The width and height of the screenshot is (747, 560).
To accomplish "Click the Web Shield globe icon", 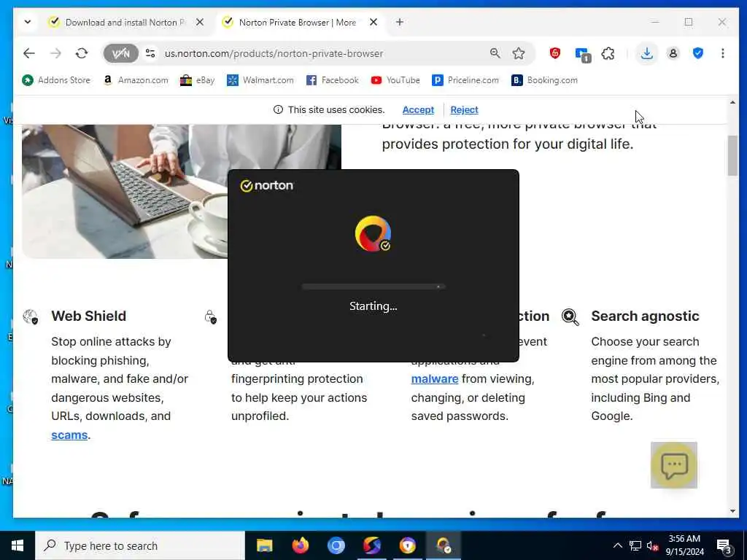I will click(31, 316).
